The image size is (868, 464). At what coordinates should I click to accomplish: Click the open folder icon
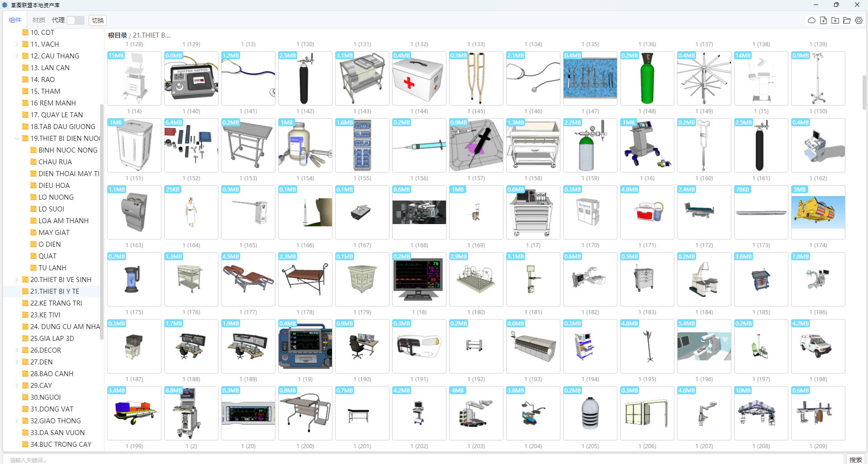(x=847, y=20)
